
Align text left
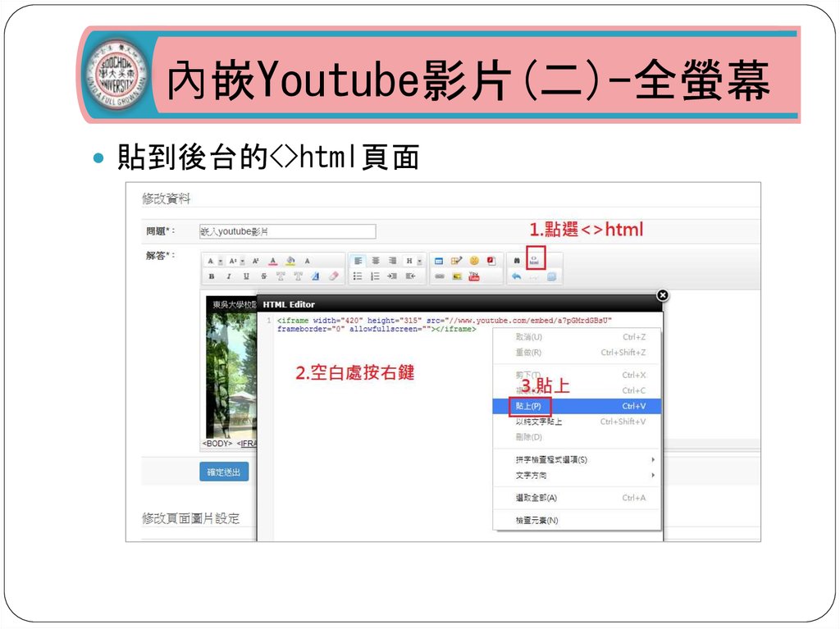click(358, 261)
